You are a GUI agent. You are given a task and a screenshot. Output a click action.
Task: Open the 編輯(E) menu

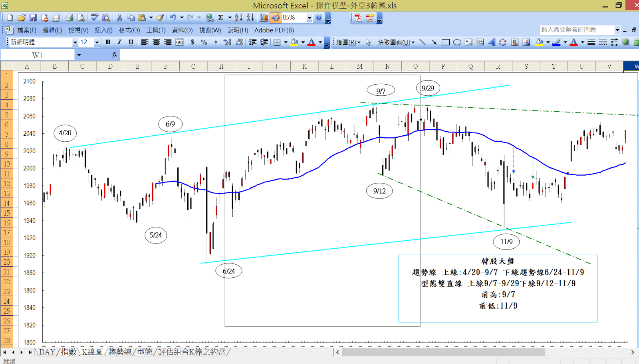click(52, 30)
